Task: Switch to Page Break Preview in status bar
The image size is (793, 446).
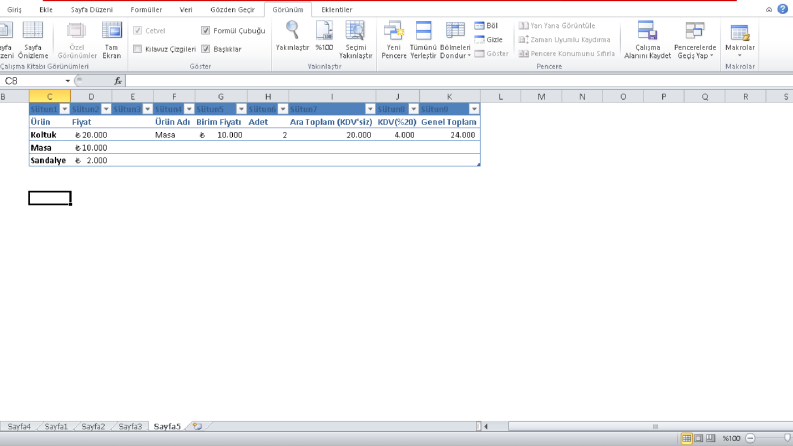Action: coord(711,438)
